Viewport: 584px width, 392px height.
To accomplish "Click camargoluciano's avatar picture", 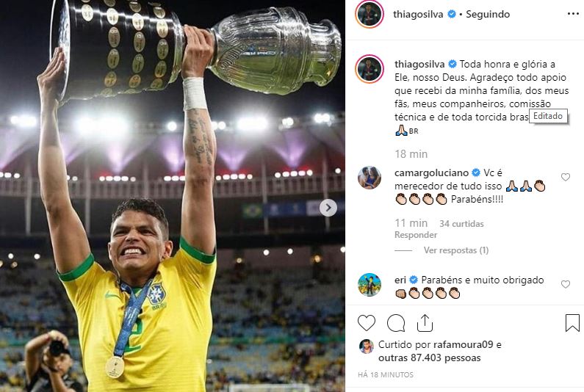I will [x=369, y=178].
